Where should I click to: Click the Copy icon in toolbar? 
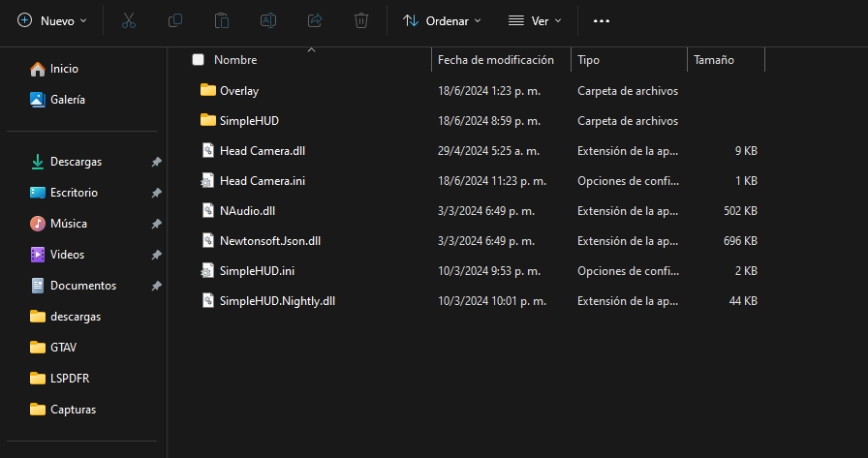[x=175, y=20]
